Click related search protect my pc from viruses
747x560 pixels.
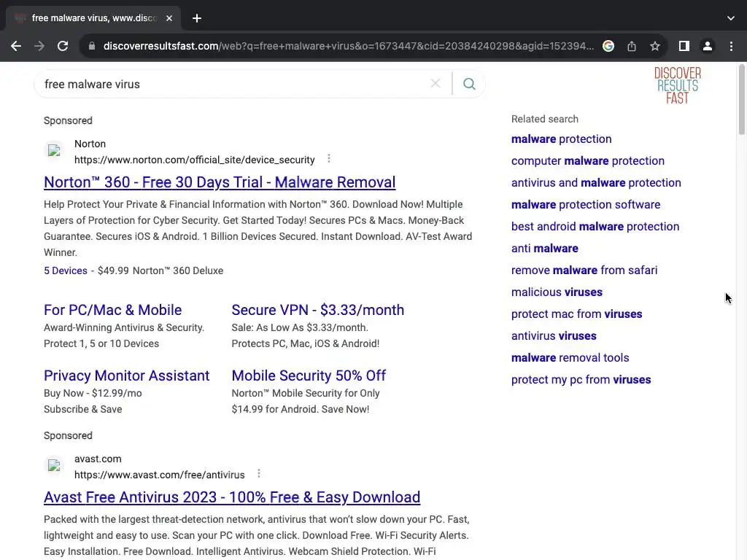[x=581, y=380]
